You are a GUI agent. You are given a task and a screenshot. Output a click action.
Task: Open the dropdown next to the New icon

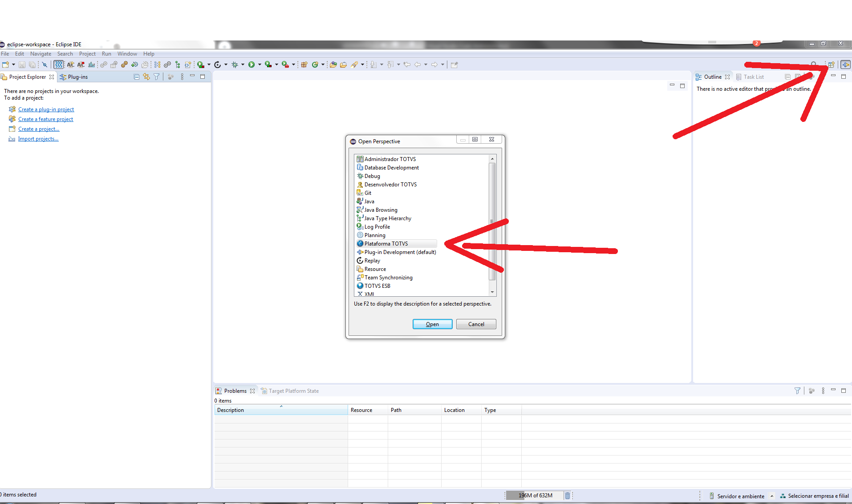(x=13, y=65)
